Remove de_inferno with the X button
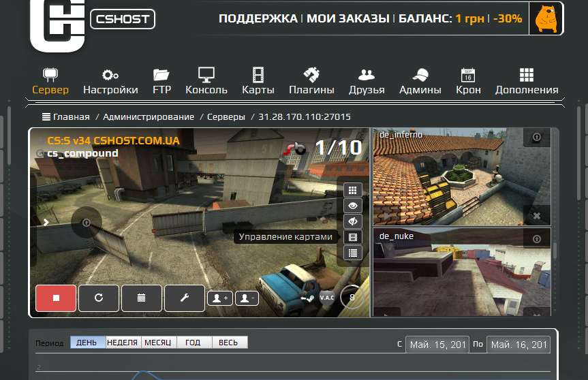This screenshot has height=380, width=588. coord(537,216)
